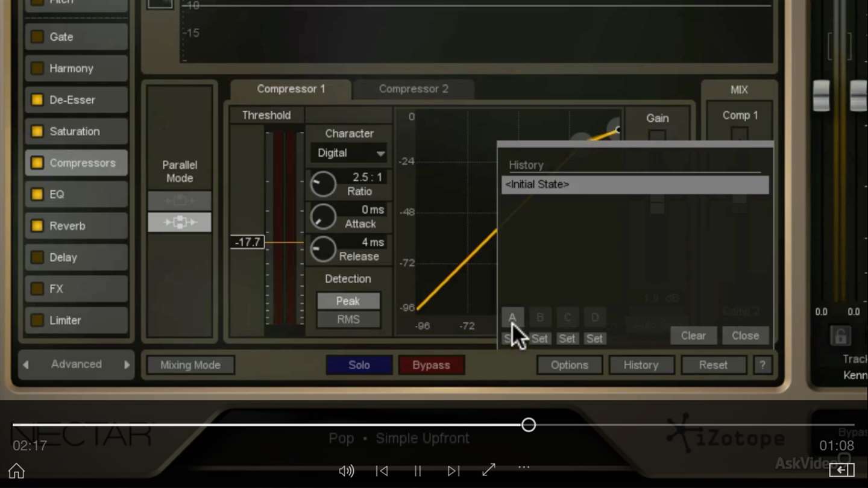Image resolution: width=868 pixels, height=488 pixels.
Task: Pause the video playback
Action: (x=417, y=471)
